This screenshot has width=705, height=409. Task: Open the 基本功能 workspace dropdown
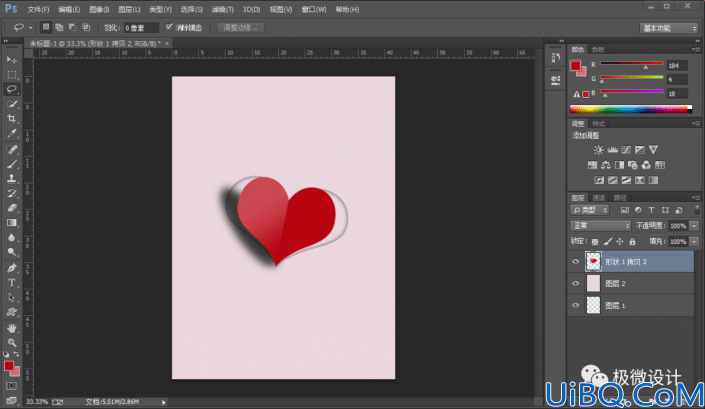[669, 28]
